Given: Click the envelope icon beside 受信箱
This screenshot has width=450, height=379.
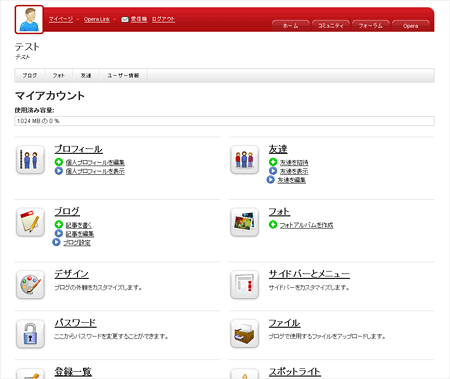Looking at the screenshot, I should tap(125, 19).
